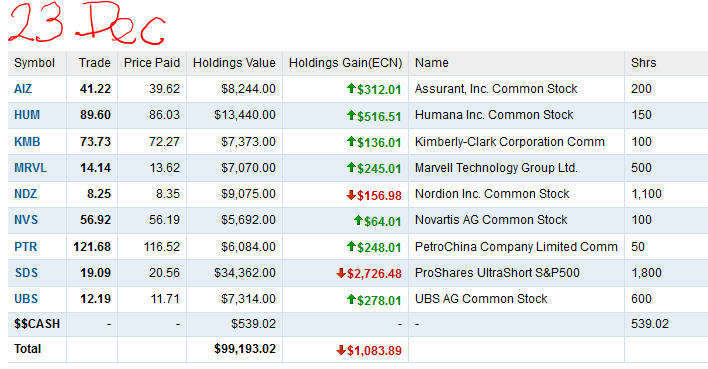708x369 pixels.
Task: Sort by Holdings Gain(ECN) column header
Action: [x=345, y=63]
